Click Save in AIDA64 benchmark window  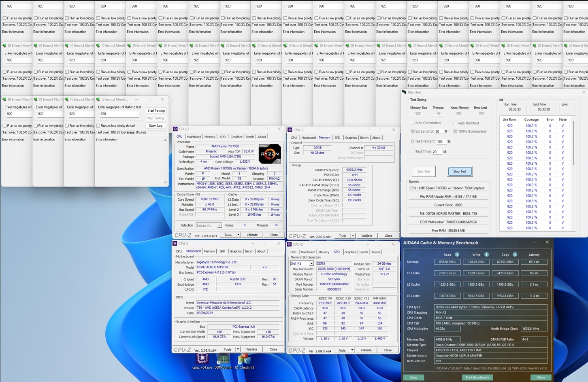[x=413, y=378]
